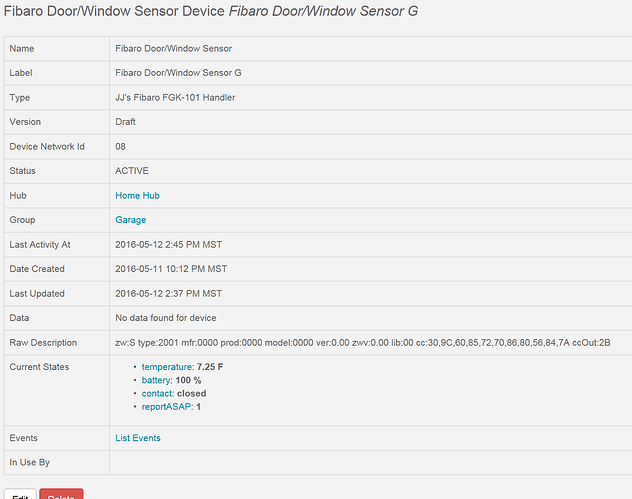Click the Version value Draft
The height and width of the screenshot is (499, 632).
(125, 122)
